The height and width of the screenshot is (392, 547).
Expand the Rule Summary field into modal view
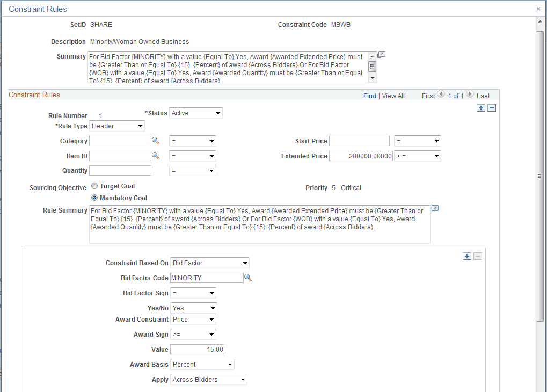click(434, 208)
